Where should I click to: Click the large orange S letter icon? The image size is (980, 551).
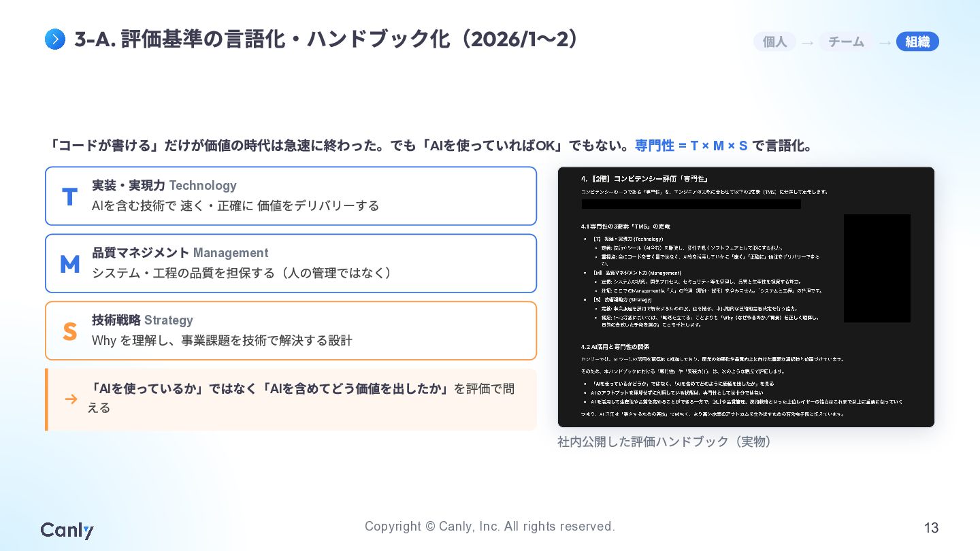(x=69, y=331)
